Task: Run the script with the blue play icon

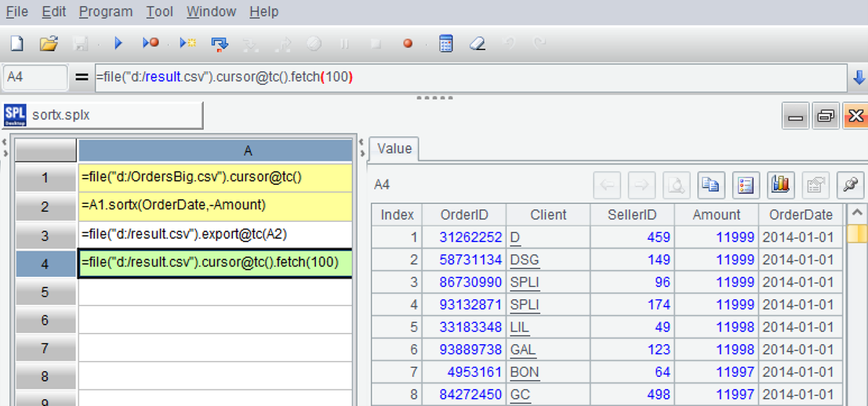Action: [118, 44]
